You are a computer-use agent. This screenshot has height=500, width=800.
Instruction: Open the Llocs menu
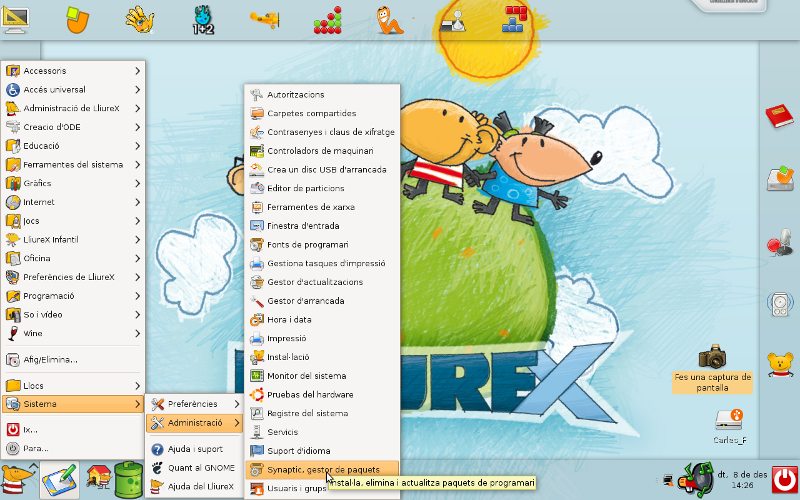[x=73, y=386]
